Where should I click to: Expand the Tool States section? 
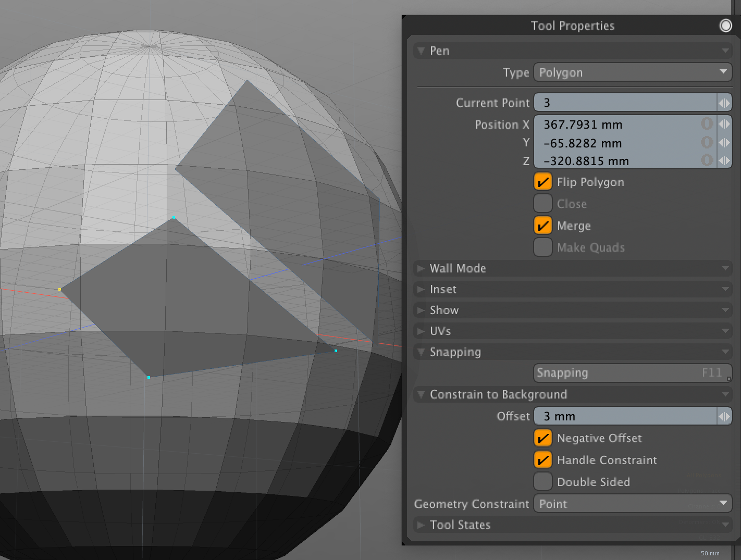click(x=421, y=525)
